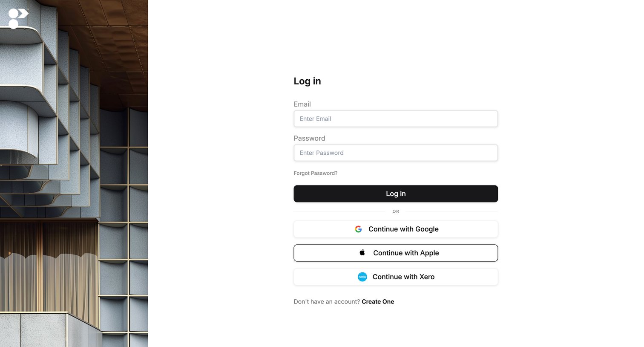Focus the Enter Email input field
The height and width of the screenshot is (347, 644).
(x=396, y=119)
